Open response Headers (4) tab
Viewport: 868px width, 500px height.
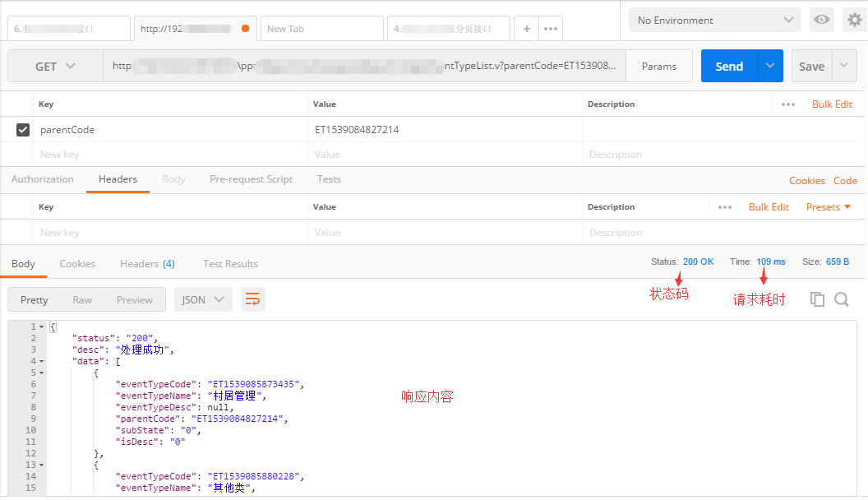(147, 263)
